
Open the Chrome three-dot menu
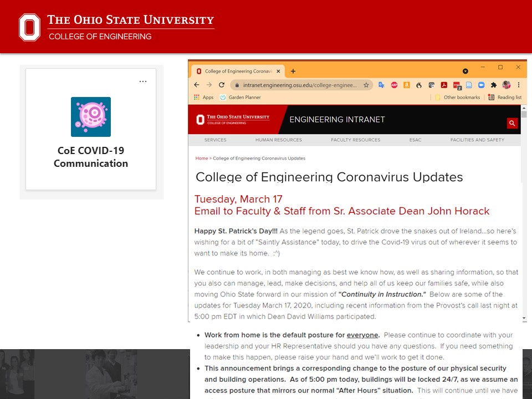pos(519,85)
